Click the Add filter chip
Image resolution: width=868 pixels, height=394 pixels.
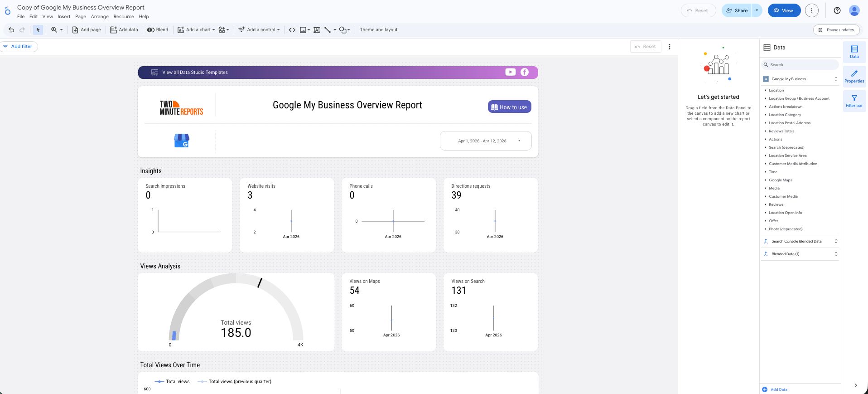pyautogui.click(x=18, y=46)
